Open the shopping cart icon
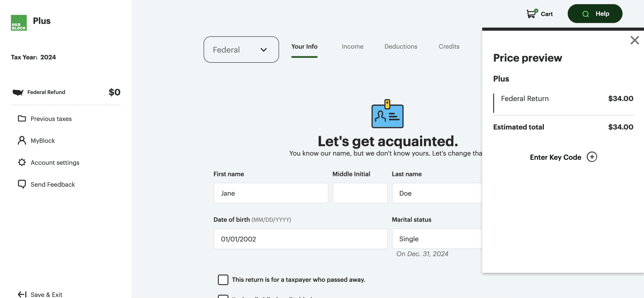The width and height of the screenshot is (644, 298). click(532, 14)
